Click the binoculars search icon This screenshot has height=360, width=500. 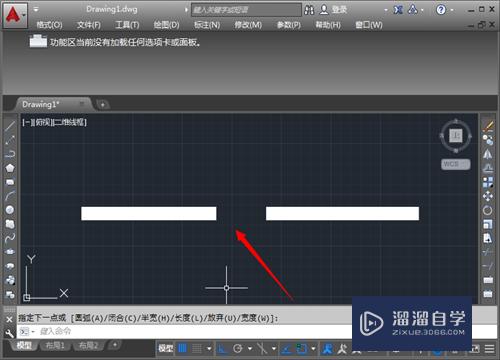[x=309, y=10]
